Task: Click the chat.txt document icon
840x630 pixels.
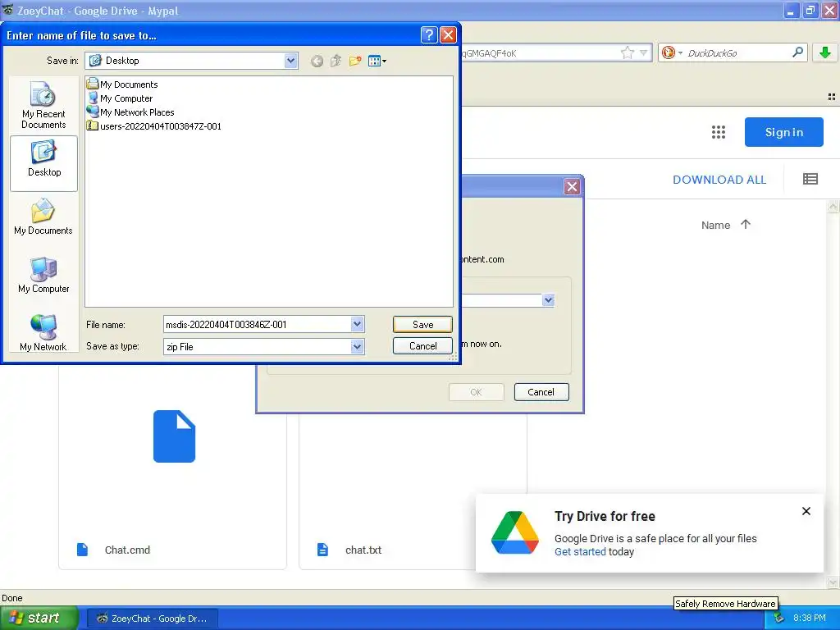Action: 322,550
